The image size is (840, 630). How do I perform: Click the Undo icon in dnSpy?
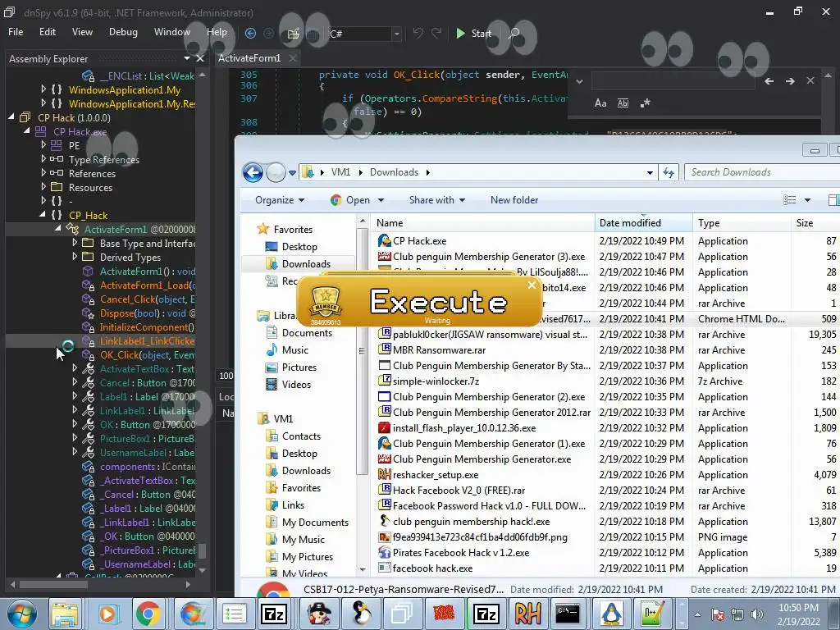[x=418, y=33]
